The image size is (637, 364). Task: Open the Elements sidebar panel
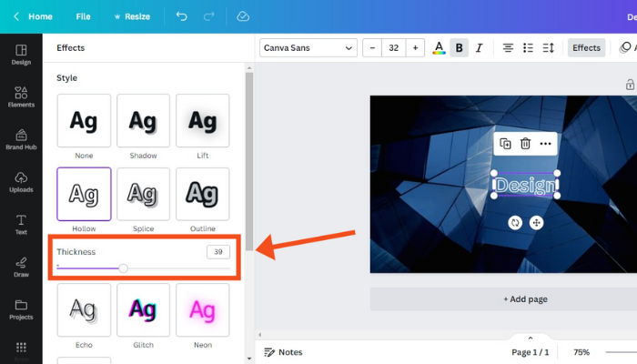(x=21, y=97)
